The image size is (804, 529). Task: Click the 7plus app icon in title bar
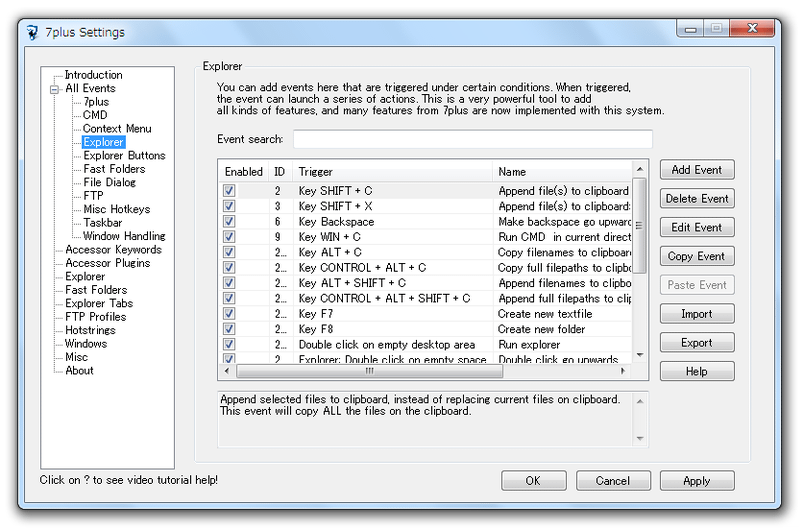pyautogui.click(x=32, y=32)
